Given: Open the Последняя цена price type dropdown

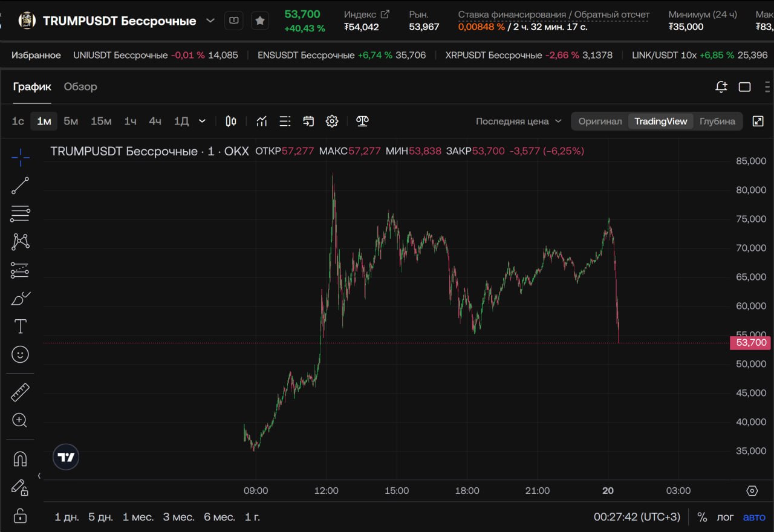Looking at the screenshot, I should pyautogui.click(x=519, y=121).
